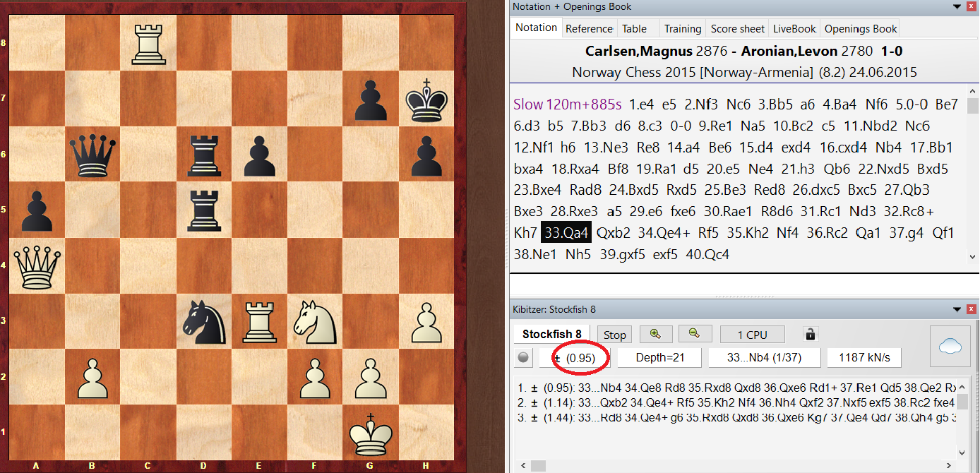The width and height of the screenshot is (980, 473).
Task: Increase engine lines with plus magnifier
Action: click(656, 335)
